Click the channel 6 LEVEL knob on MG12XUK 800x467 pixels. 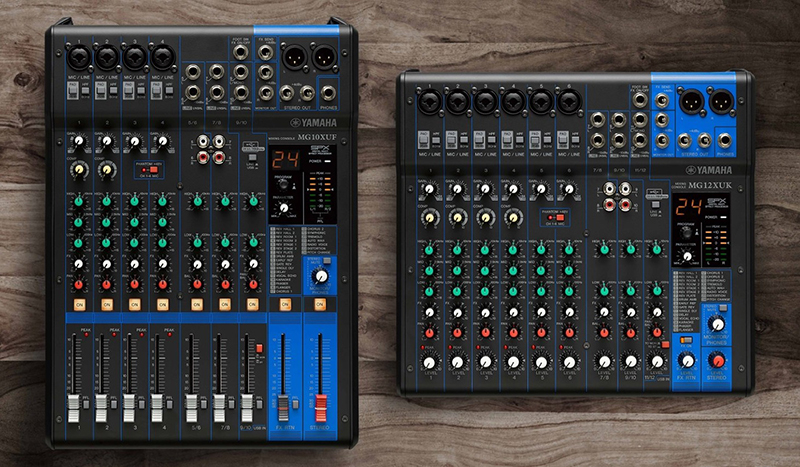coord(569,362)
